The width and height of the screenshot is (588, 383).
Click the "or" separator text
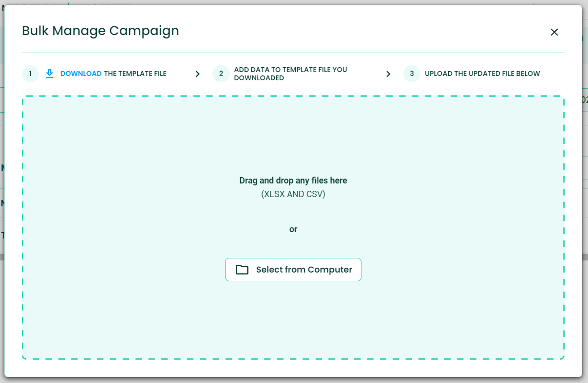coord(293,229)
